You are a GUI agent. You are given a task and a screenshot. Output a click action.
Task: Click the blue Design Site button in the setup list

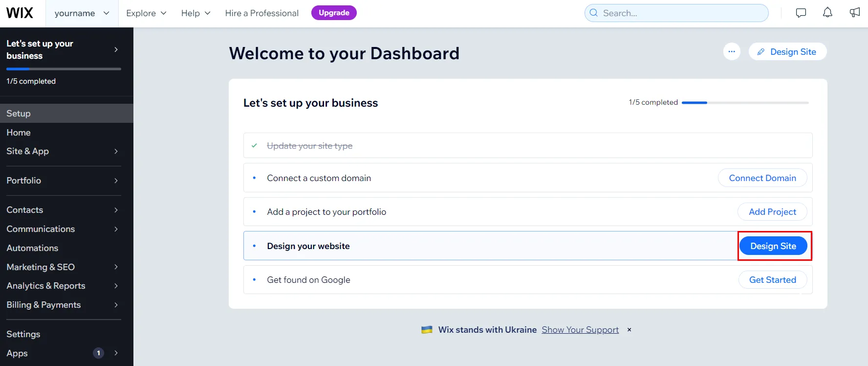pos(773,246)
